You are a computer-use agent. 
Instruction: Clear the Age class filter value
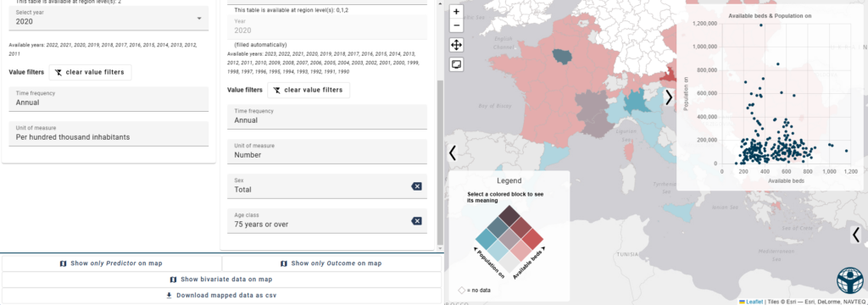416,221
